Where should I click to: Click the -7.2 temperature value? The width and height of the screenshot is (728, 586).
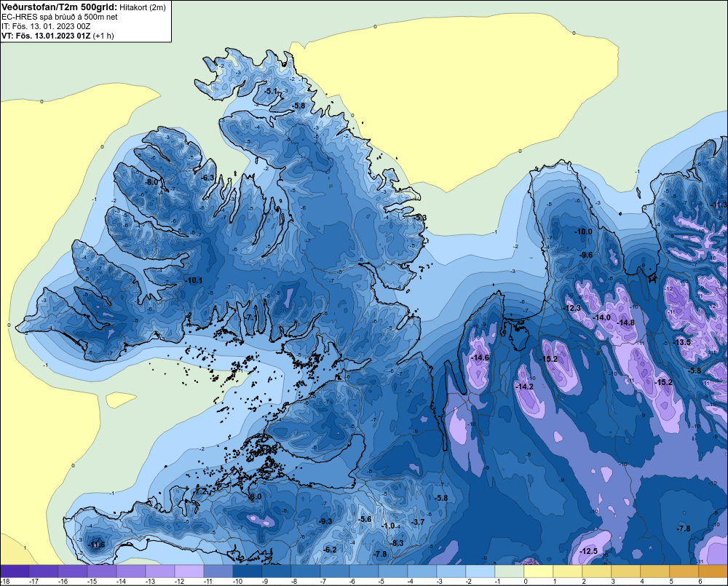point(199,491)
